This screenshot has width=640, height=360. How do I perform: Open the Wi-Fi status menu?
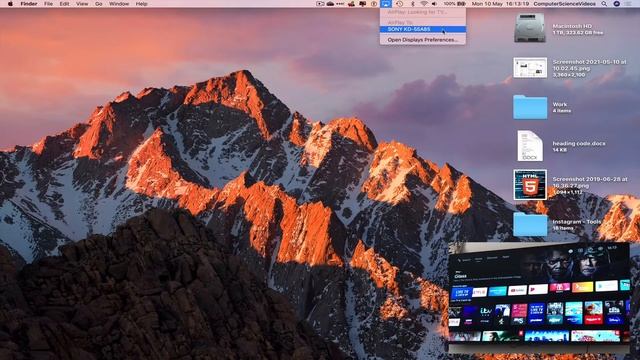pos(424,4)
